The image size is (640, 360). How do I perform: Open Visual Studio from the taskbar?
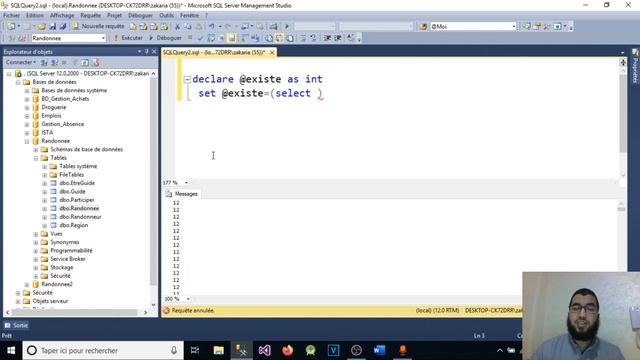pyautogui.click(x=264, y=351)
